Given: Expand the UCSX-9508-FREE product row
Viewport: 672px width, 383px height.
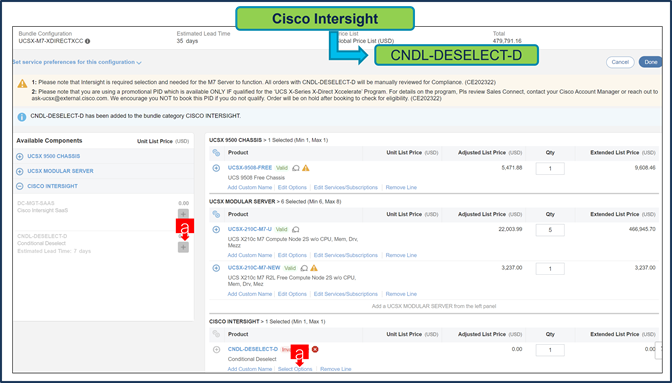Looking at the screenshot, I should coord(216,168).
